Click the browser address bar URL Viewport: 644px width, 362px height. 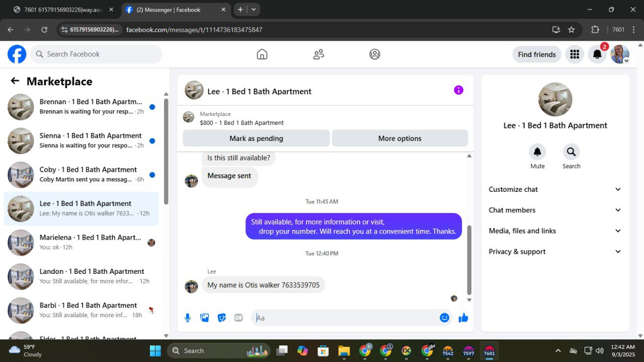(194, 30)
